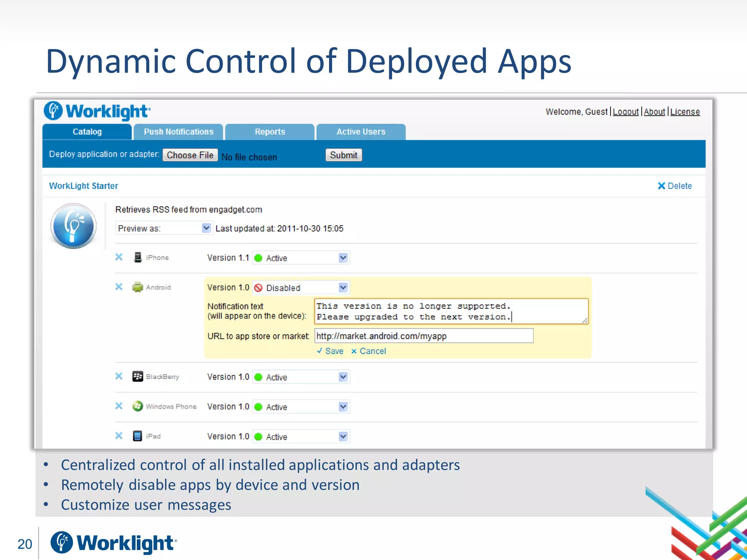Open the Preview as dropdown
747x560 pixels.
tap(164, 228)
